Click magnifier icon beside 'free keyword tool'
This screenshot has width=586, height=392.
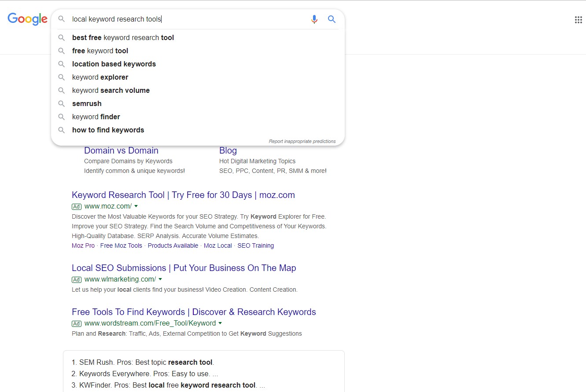(x=62, y=51)
